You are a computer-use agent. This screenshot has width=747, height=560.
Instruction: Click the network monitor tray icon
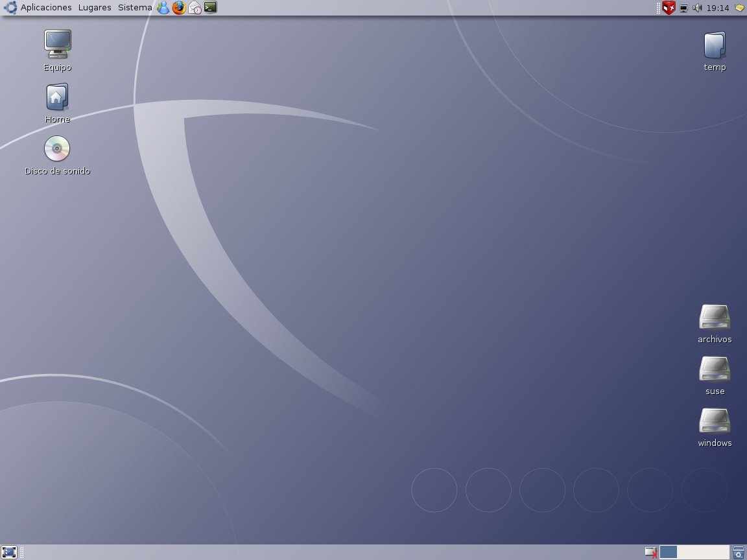coord(683,8)
